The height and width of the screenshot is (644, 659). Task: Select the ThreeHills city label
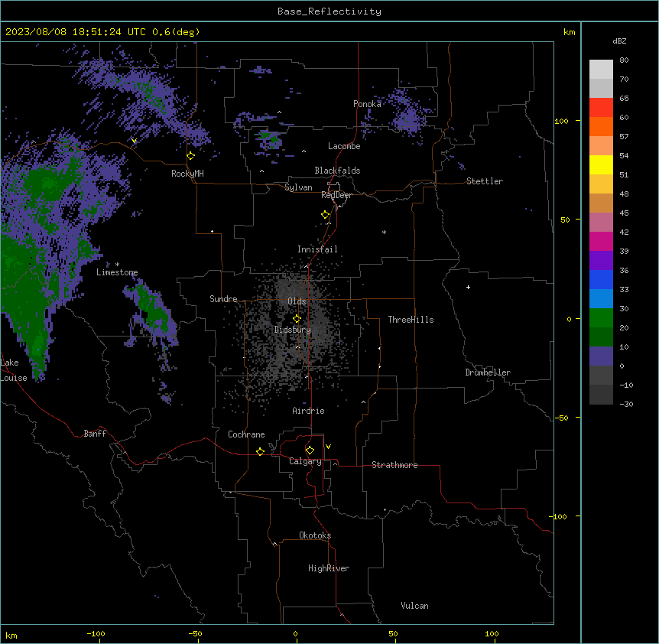411,320
